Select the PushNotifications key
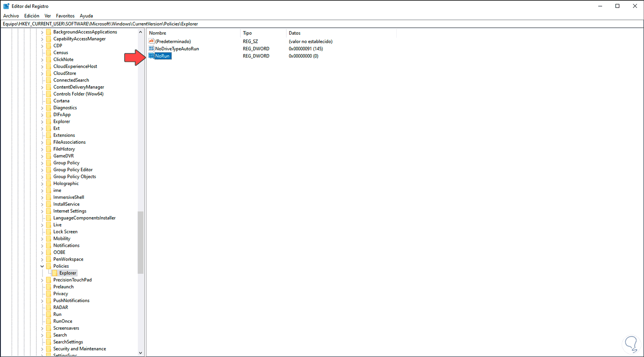The height and width of the screenshot is (357, 644). click(x=71, y=300)
